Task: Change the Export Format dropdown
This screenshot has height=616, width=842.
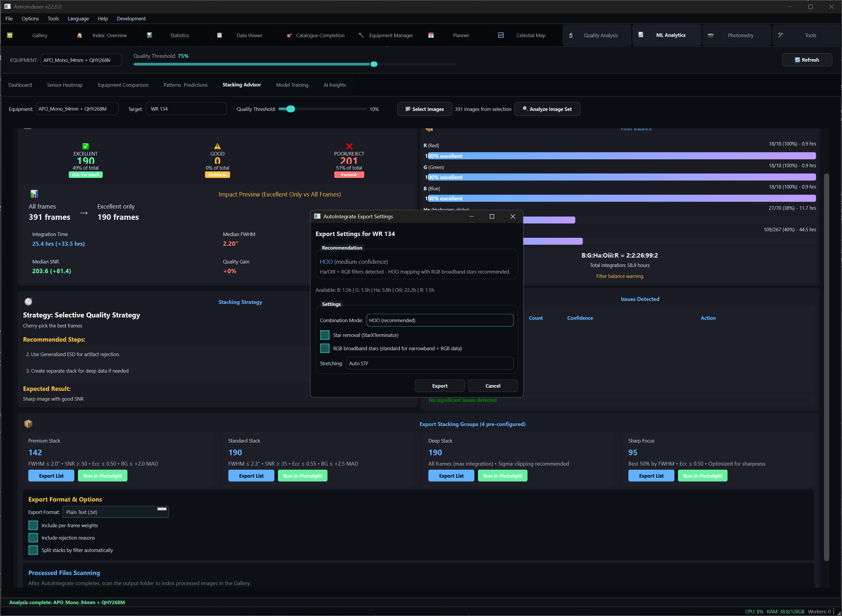Action: tap(116, 512)
